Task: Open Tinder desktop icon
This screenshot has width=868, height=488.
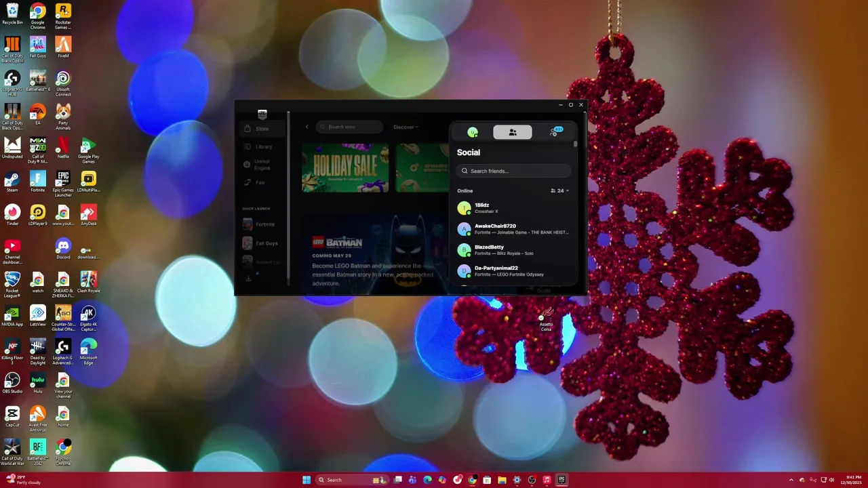Action: (12, 214)
